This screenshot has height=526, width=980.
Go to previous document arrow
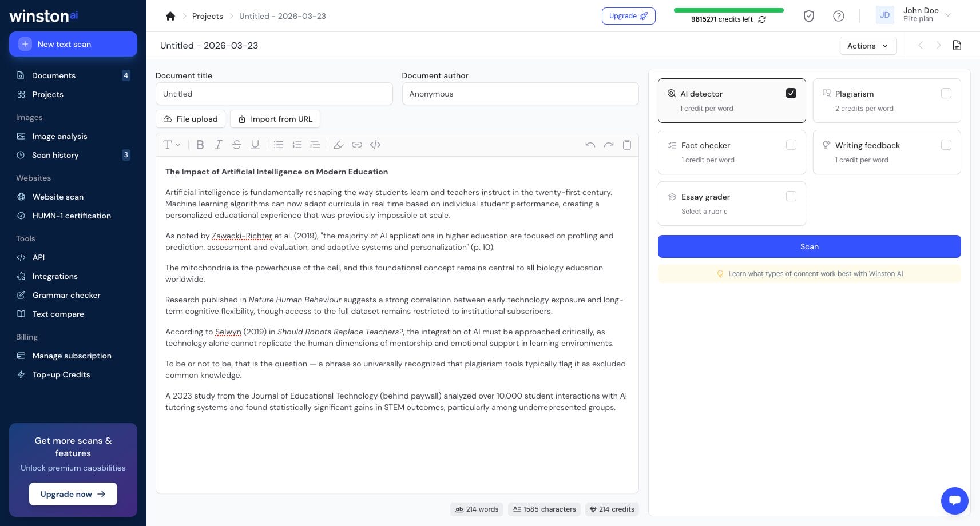921,45
